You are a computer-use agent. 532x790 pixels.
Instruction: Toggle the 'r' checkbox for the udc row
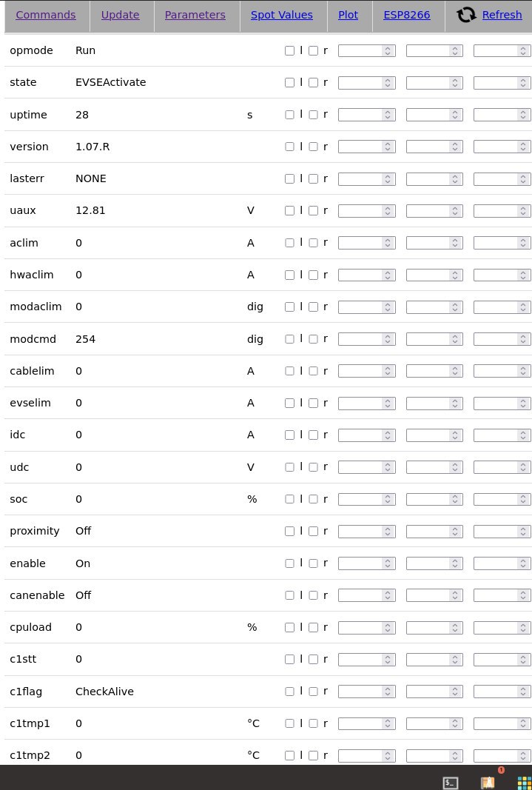[313, 467]
